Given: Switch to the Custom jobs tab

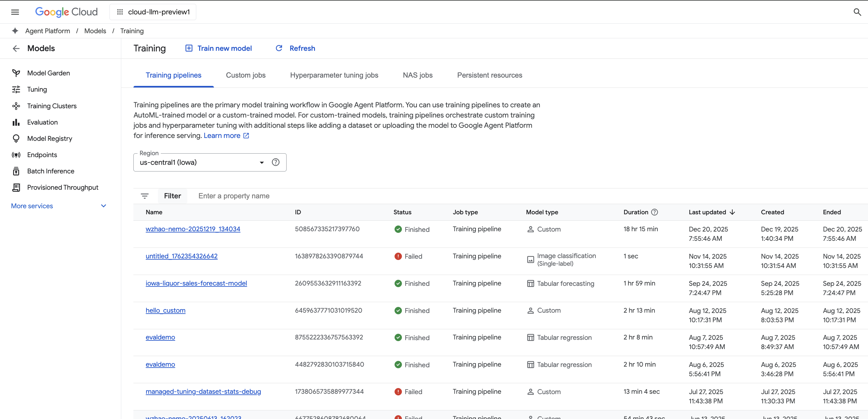Looking at the screenshot, I should point(246,75).
